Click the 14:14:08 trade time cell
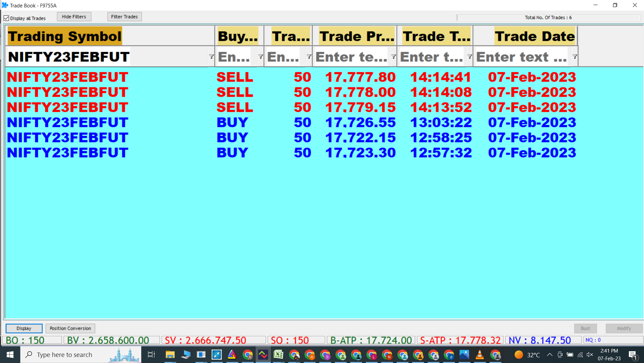This screenshot has width=644, height=363. coord(441,92)
